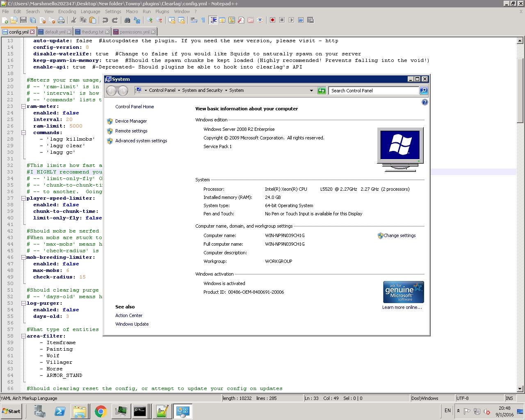Start macro recording with the red dot
This screenshot has height=420, width=525.
[272, 20]
